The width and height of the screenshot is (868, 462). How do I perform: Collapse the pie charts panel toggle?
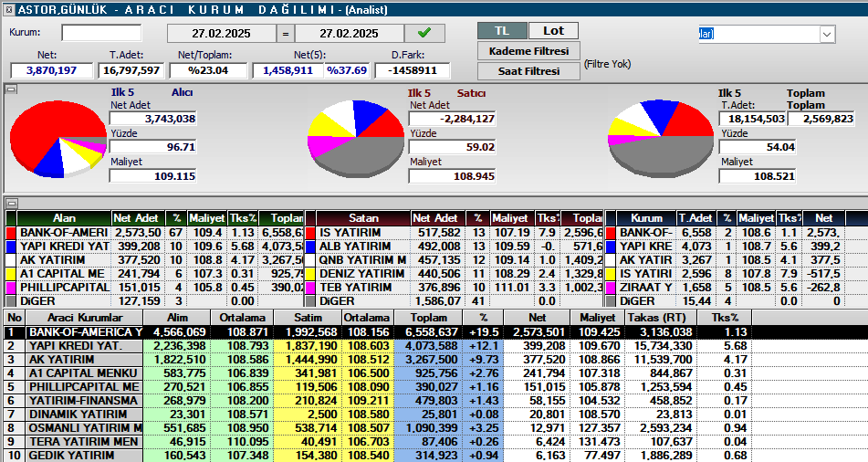point(11,89)
